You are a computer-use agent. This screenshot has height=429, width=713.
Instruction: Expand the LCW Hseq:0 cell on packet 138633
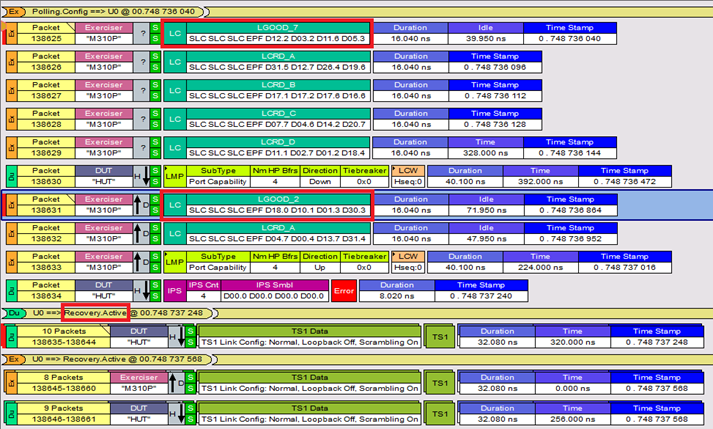pos(408,262)
